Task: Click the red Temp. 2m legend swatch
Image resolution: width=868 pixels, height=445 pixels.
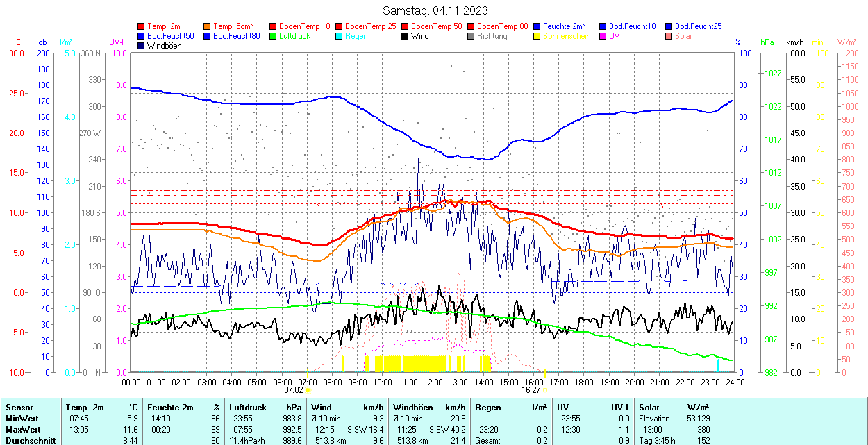Action: [142, 26]
